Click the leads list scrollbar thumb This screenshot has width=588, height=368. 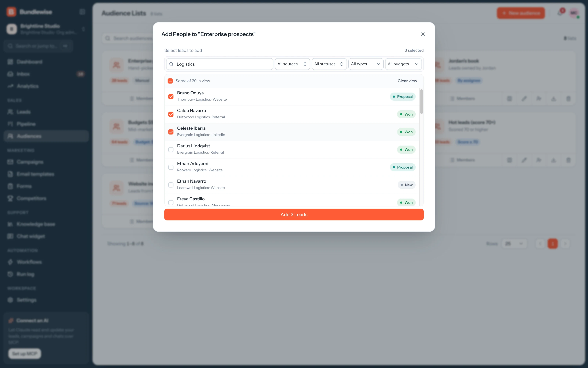pyautogui.click(x=422, y=102)
